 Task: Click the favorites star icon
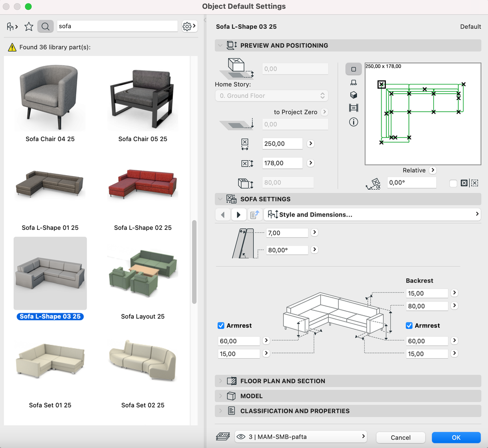[x=29, y=26]
